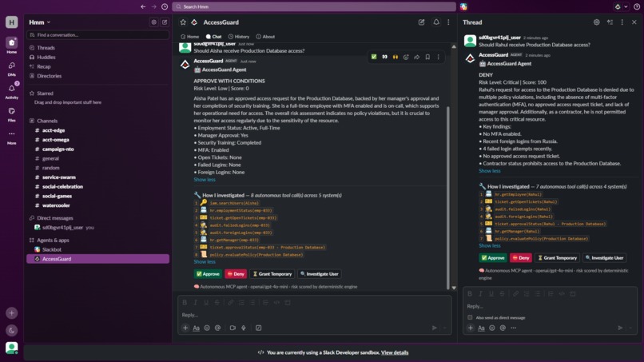Click the Find a conversation field
The height and width of the screenshot is (362, 644).
(x=97, y=35)
